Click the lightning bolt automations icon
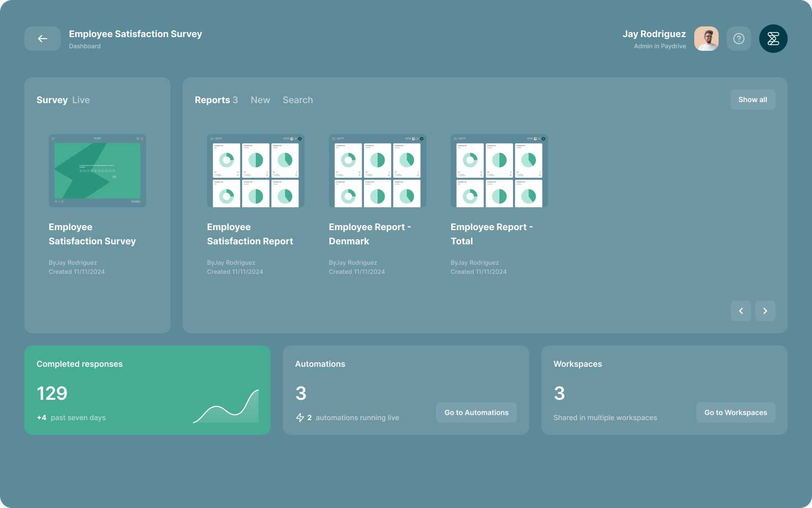The image size is (812, 508). [300, 418]
